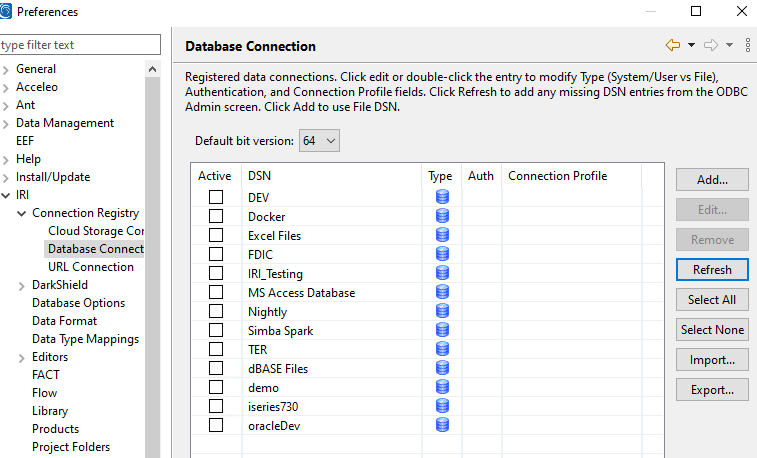
Task: Select URL Connection in the tree
Action: 90,267
